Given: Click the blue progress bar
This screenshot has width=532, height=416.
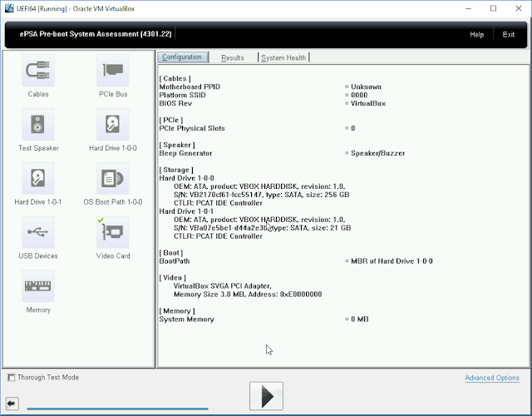Looking at the screenshot, I should (117, 409).
